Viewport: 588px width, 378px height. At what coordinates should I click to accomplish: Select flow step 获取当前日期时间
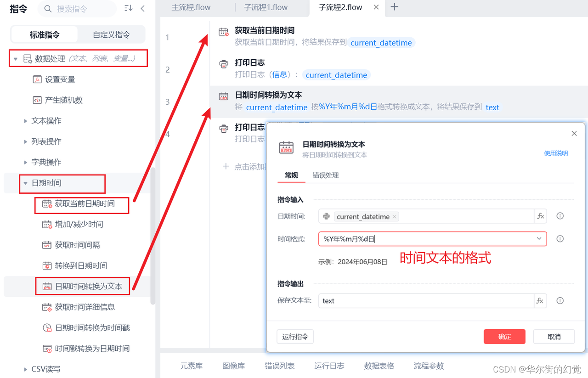(399, 37)
